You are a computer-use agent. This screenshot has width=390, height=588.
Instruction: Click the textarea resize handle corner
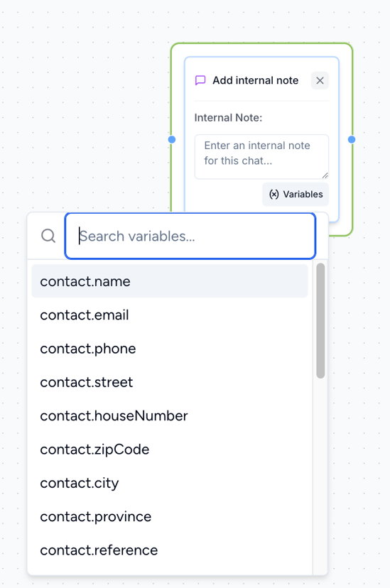click(x=325, y=175)
